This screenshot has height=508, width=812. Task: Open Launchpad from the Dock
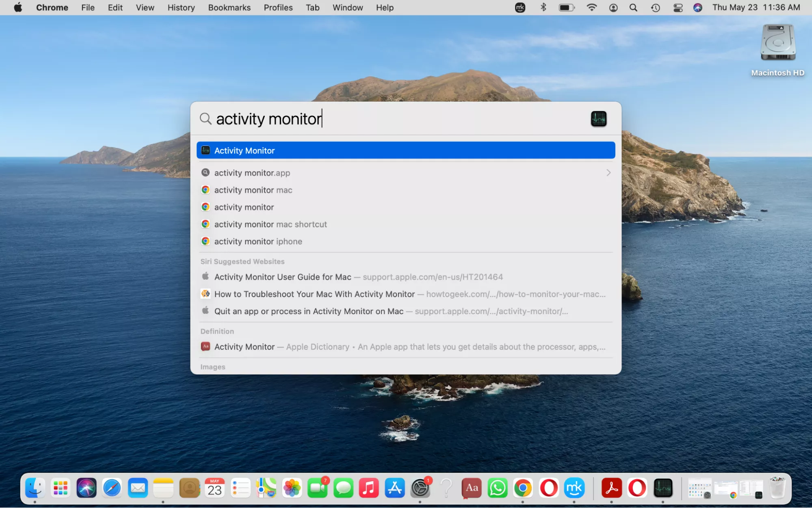[x=60, y=488]
